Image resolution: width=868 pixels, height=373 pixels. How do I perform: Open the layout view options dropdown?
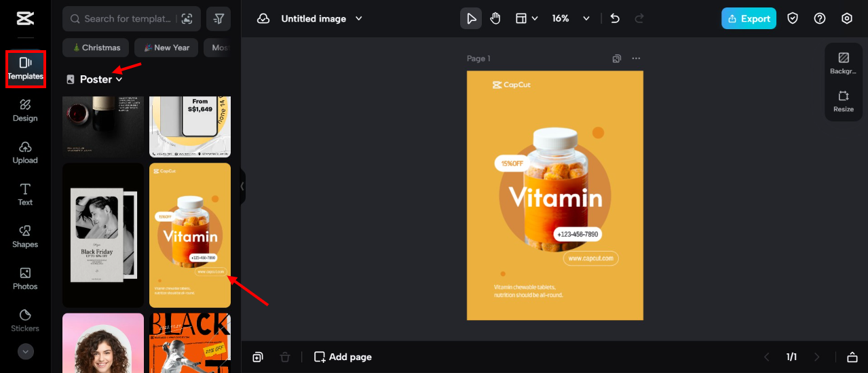(x=527, y=18)
